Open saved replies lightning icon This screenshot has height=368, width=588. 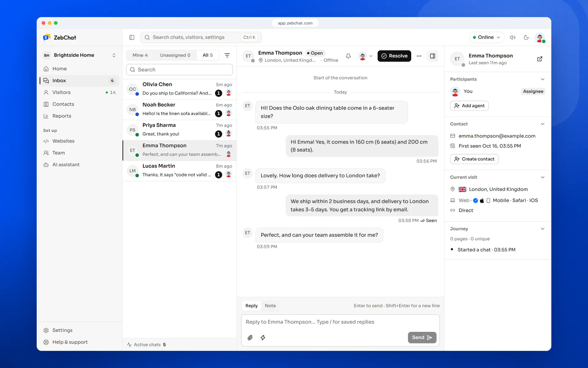click(263, 338)
